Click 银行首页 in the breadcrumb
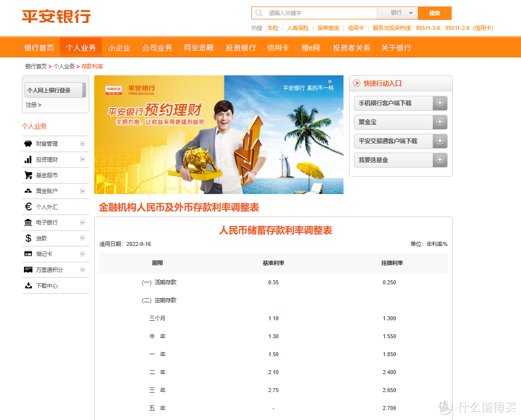The image size is (521, 420). (x=36, y=66)
